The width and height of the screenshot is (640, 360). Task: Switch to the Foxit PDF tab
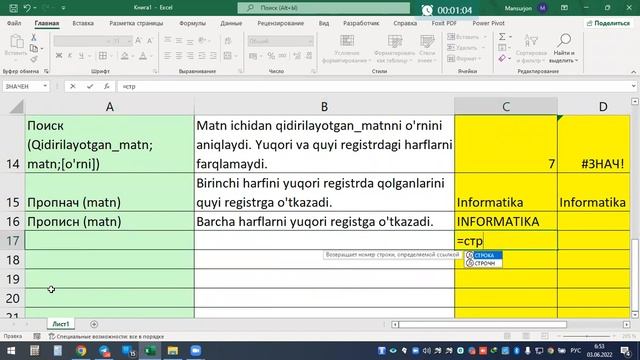click(444, 23)
